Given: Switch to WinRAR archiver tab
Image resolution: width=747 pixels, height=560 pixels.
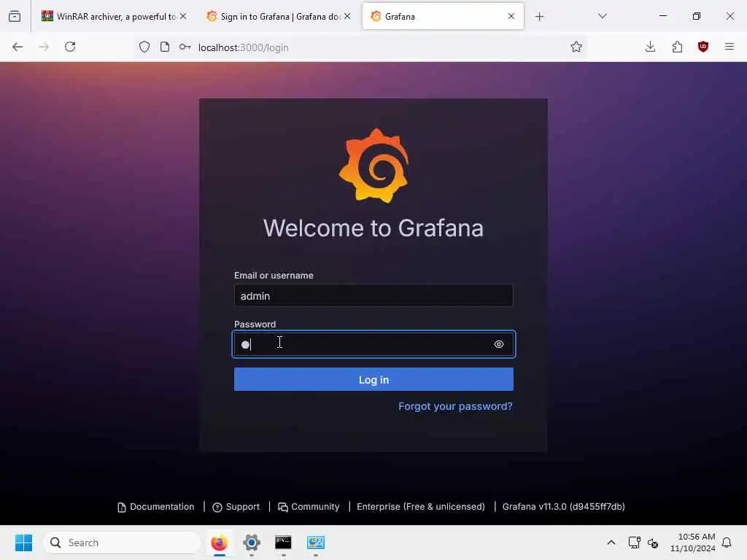Looking at the screenshot, I should (108, 17).
